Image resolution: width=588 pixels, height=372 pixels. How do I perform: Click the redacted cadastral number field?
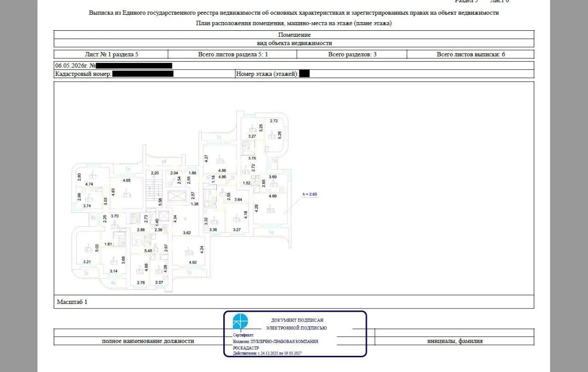tap(143, 74)
